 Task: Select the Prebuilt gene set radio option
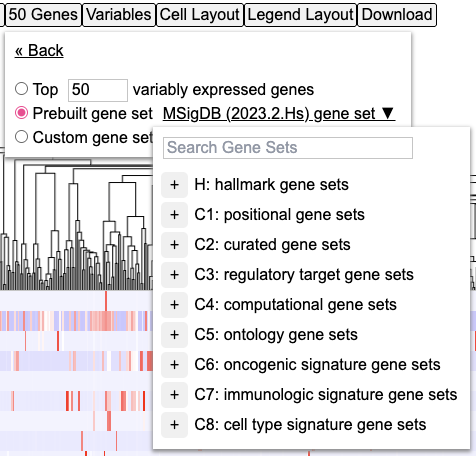point(21,113)
